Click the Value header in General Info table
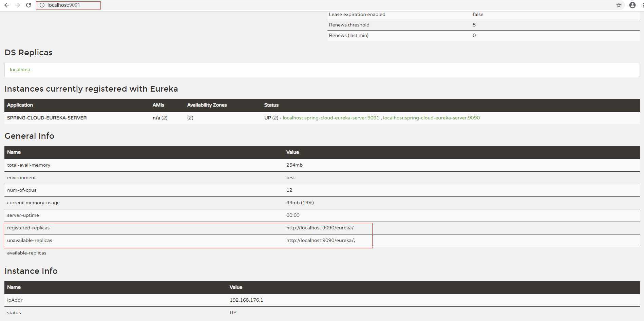This screenshot has height=321, width=644. click(x=292, y=152)
